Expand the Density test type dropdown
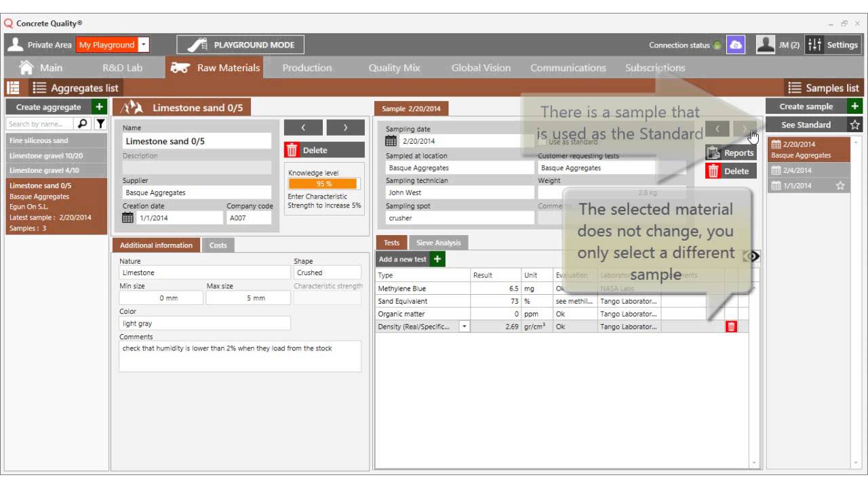 (465, 327)
